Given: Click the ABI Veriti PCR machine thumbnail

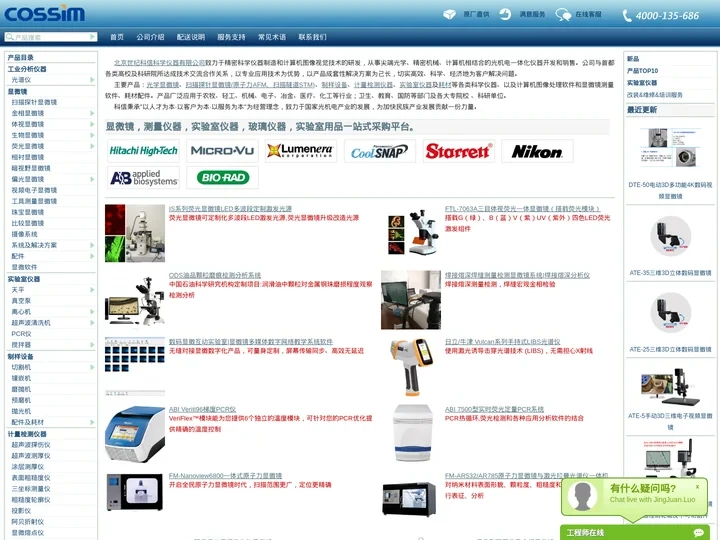Looking at the screenshot, I should (x=135, y=433).
